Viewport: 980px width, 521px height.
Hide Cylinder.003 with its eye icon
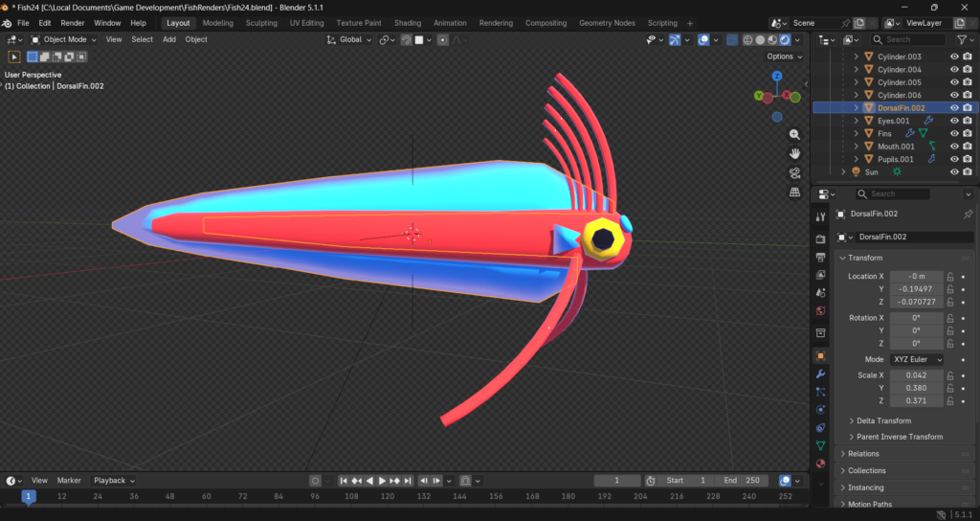coord(954,57)
